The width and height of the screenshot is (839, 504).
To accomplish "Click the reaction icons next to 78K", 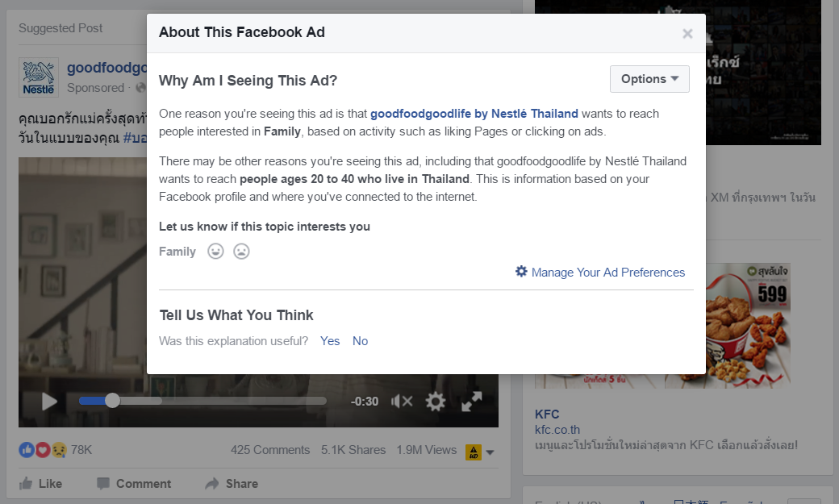I will (43, 450).
